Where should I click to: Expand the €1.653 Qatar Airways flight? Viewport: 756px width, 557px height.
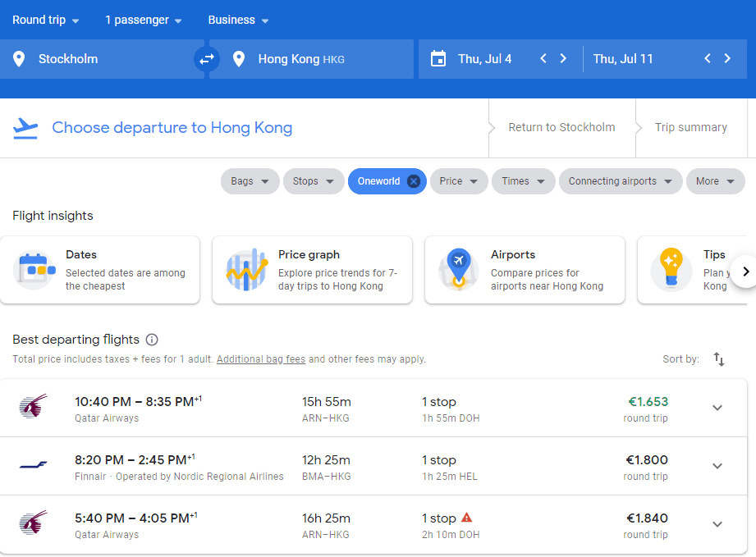click(x=717, y=408)
